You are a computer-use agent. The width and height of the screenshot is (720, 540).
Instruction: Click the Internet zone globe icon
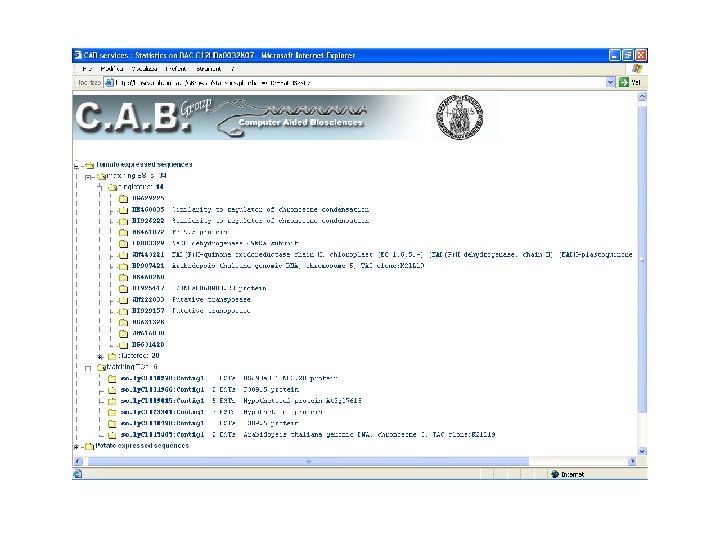[555, 474]
